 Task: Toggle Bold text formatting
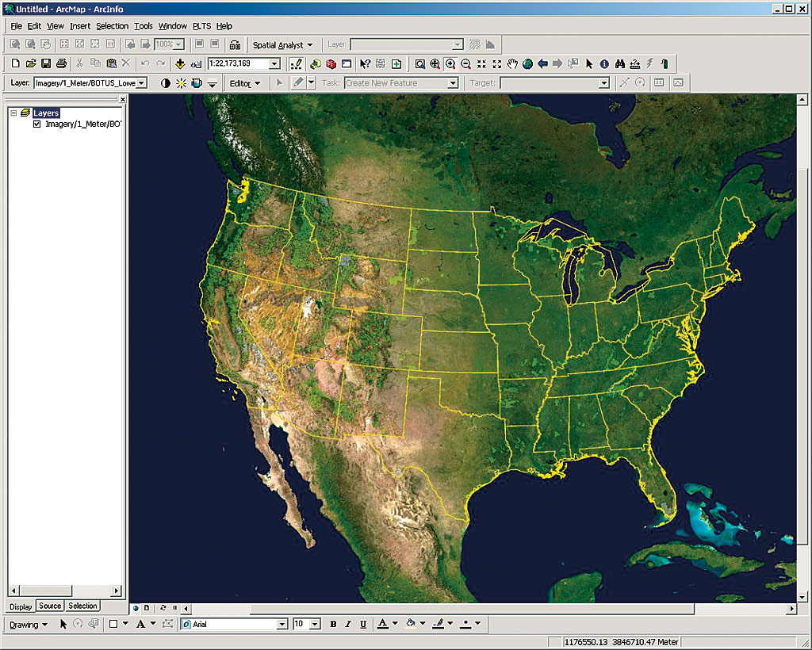[x=333, y=624]
